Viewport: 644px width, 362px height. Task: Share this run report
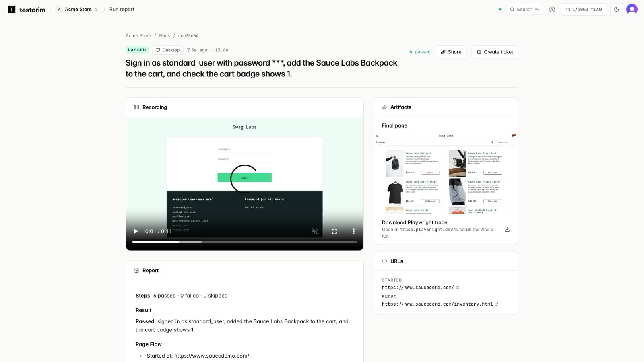tap(451, 52)
